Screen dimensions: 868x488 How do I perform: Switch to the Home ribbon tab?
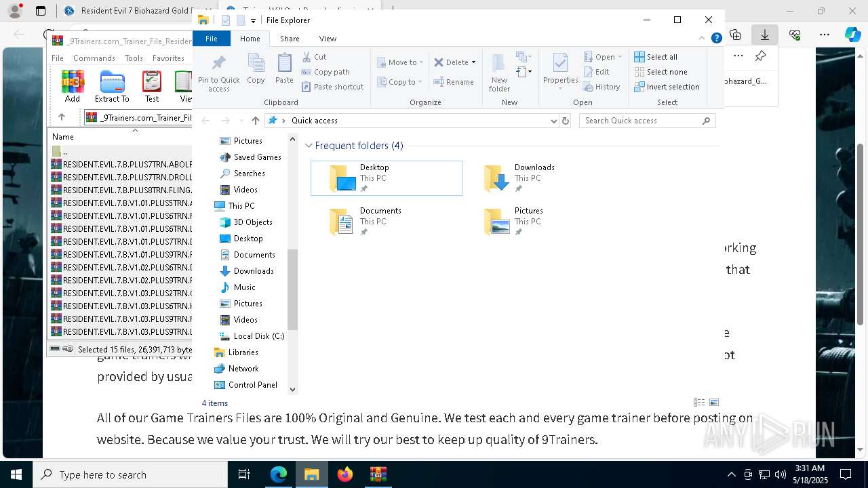pos(250,39)
